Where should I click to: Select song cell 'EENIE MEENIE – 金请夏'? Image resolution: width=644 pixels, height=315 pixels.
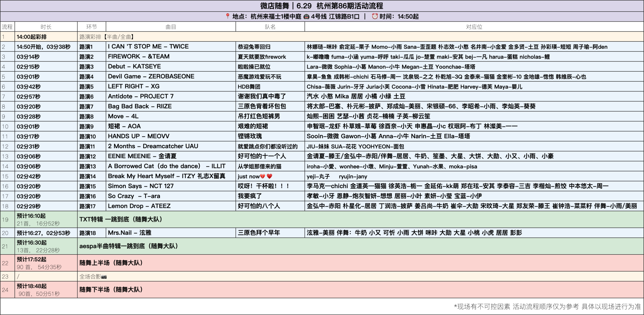[171, 156]
